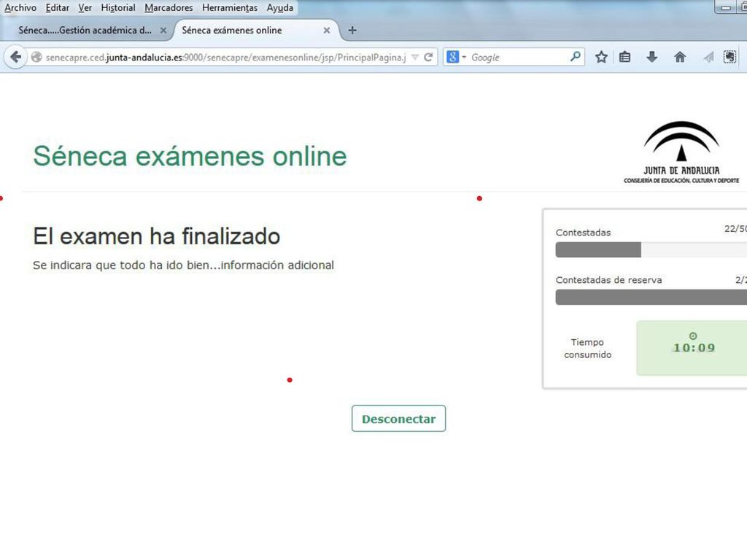Click the send/share paper plane icon

coord(708,57)
